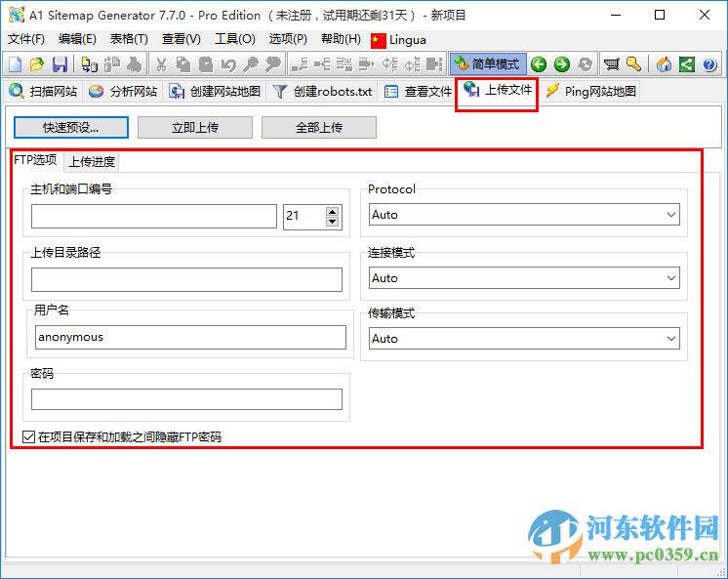Screen dimensions: 728x579
Task: Click the 密码 password input field
Action: pos(186,399)
